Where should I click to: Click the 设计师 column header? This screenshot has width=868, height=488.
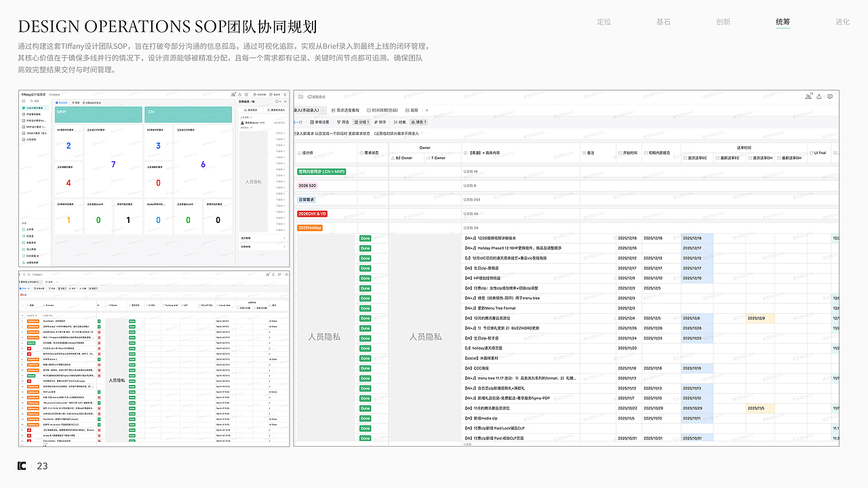tap(326, 153)
